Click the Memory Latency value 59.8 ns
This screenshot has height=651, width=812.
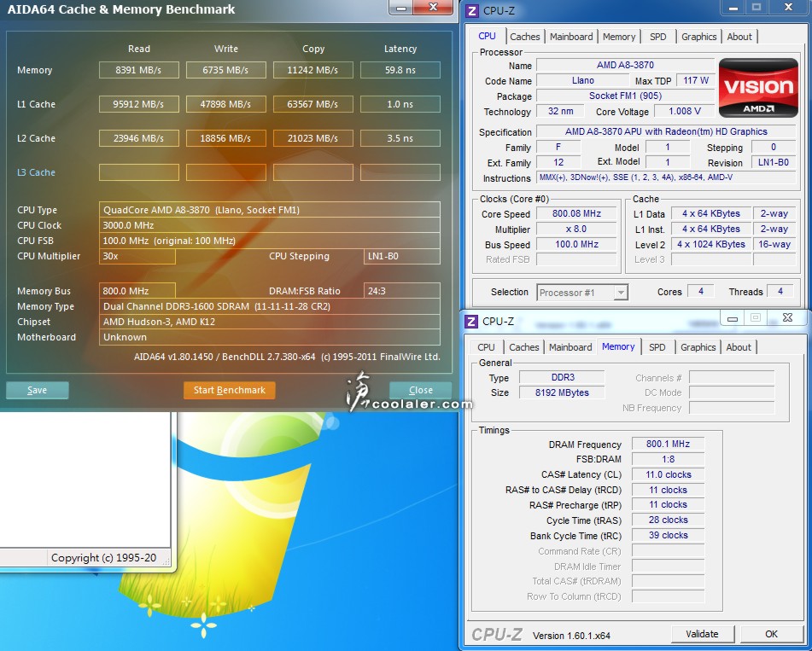pyautogui.click(x=400, y=70)
